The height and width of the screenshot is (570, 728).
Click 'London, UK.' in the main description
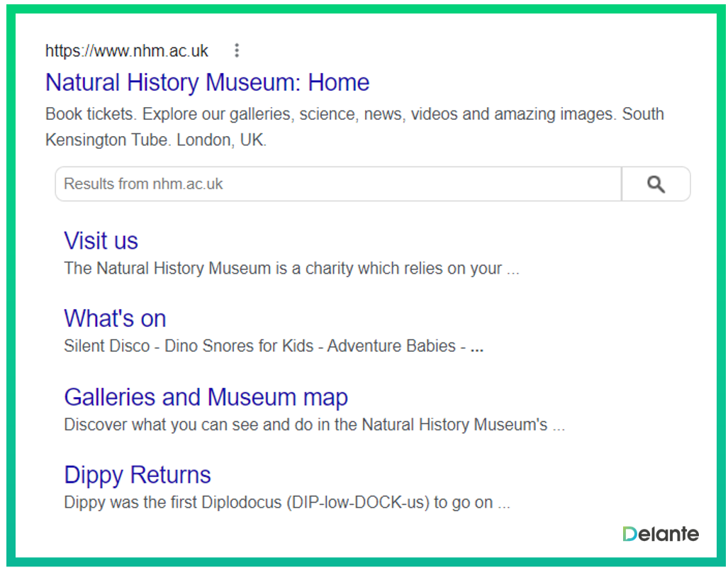tap(222, 140)
